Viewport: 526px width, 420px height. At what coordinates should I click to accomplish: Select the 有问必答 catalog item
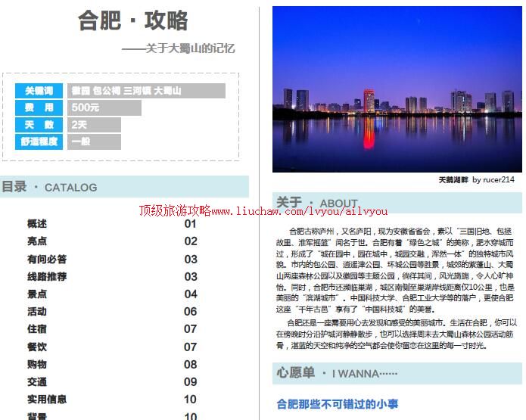(47, 260)
